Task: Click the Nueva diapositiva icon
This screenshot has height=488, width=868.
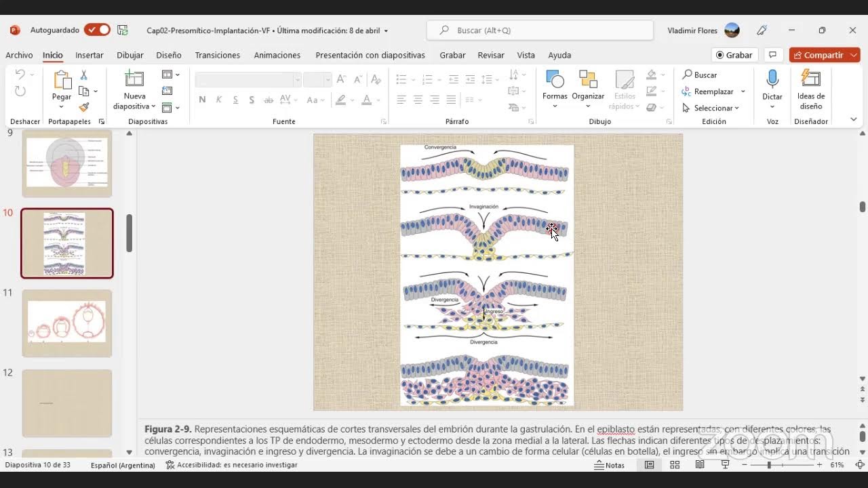Action: [x=134, y=79]
